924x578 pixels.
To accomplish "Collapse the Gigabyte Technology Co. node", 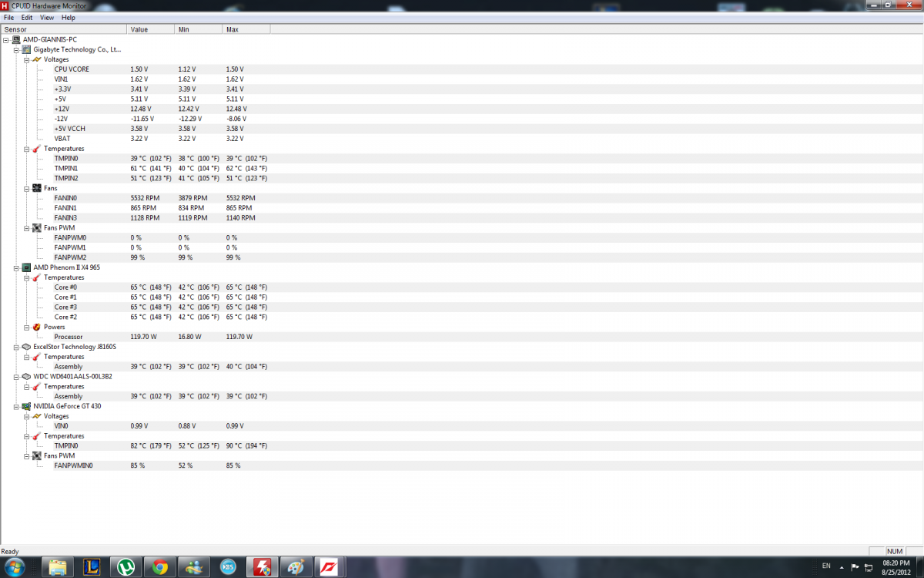I will [x=16, y=49].
